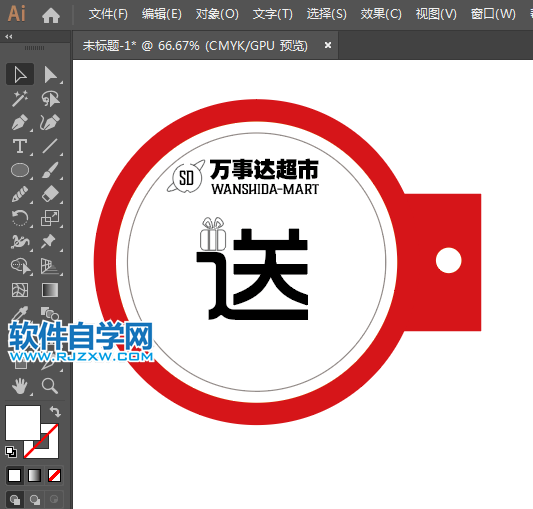The width and height of the screenshot is (533, 509).
Task: Enable Draw Behind mode
Action: [35, 499]
